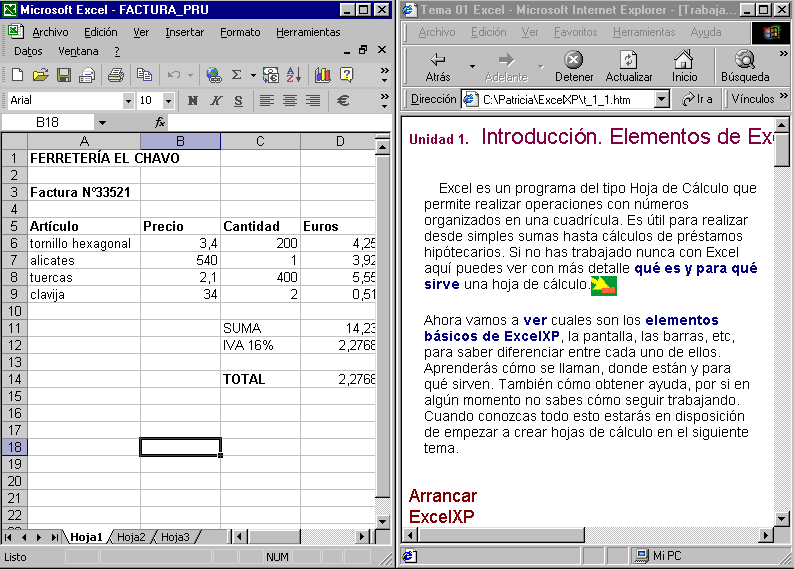Refresh page with the Actualizar icon
Viewport: 794px width, 570px height.
tap(628, 67)
